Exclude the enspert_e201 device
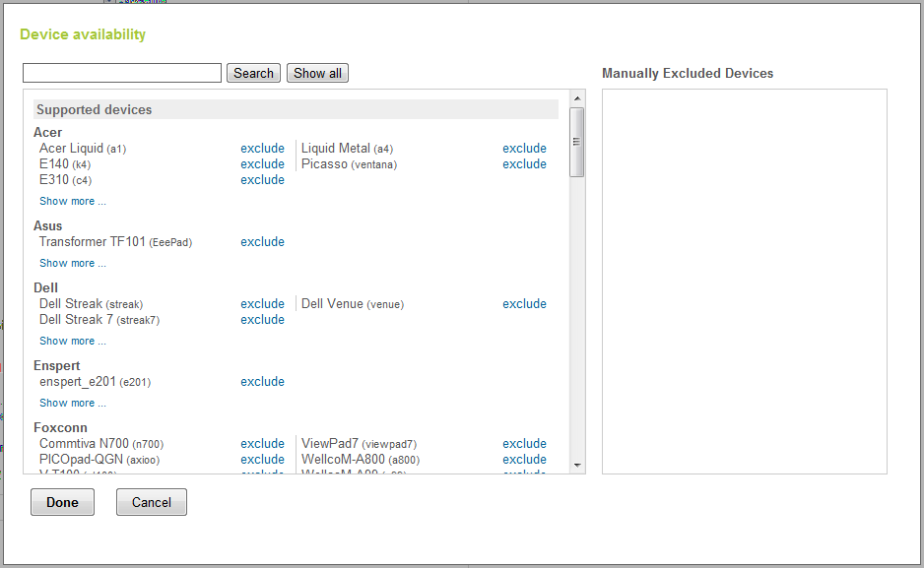Image resolution: width=924 pixels, height=568 pixels. 262,382
